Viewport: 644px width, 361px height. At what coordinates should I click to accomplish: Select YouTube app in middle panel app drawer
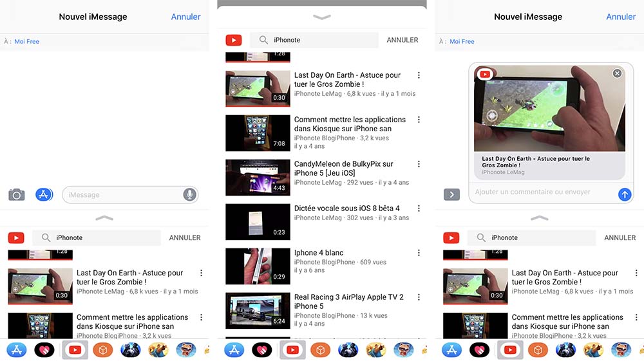click(x=292, y=350)
